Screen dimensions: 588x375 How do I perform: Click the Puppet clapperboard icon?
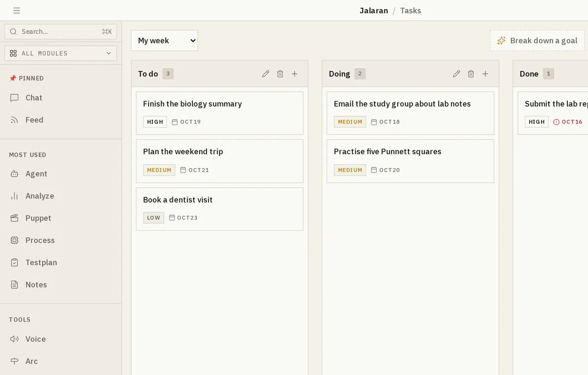pos(14,218)
